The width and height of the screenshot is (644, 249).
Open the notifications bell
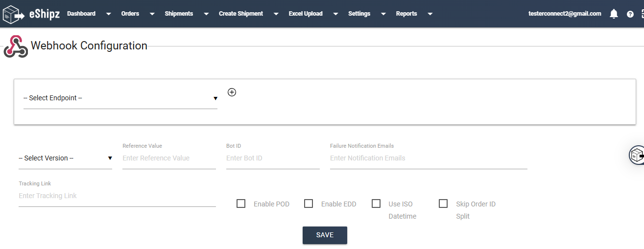coord(614,14)
